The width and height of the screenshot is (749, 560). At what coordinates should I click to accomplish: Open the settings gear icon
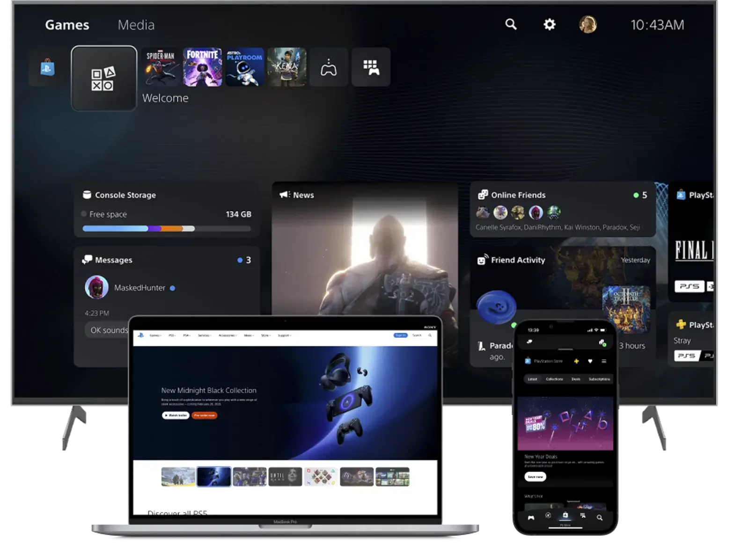549,24
